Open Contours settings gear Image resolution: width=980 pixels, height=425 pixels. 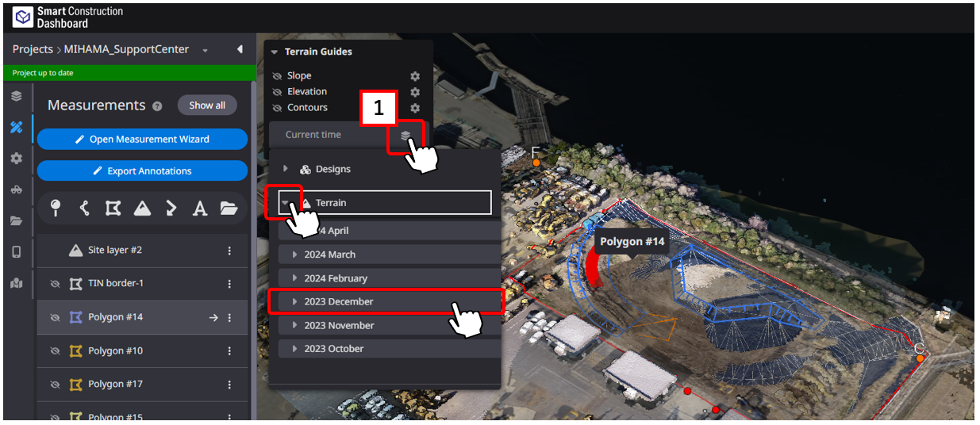click(x=415, y=108)
